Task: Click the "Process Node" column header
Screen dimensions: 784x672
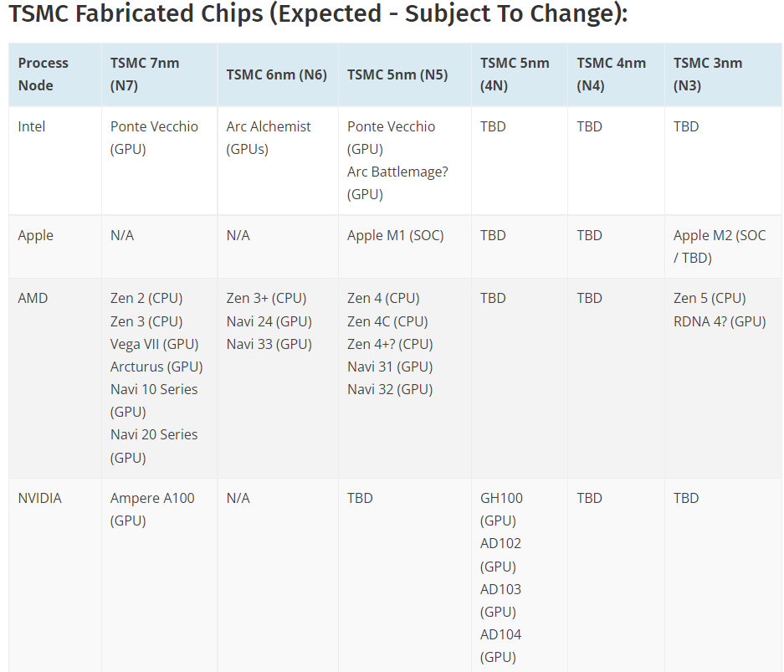Action: [x=44, y=74]
